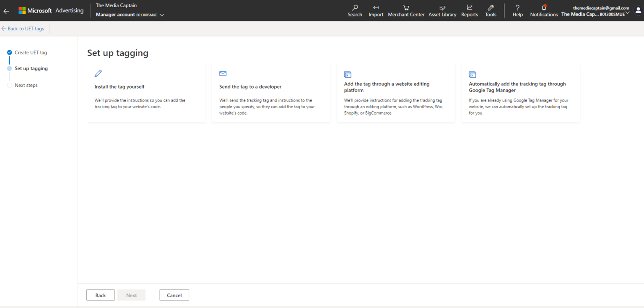
Task: Choose "Add the tag through a website editing platform"
Action: point(395,92)
